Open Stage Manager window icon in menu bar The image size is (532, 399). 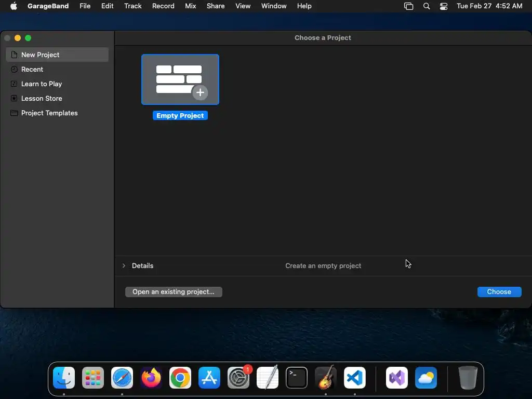pos(408,6)
